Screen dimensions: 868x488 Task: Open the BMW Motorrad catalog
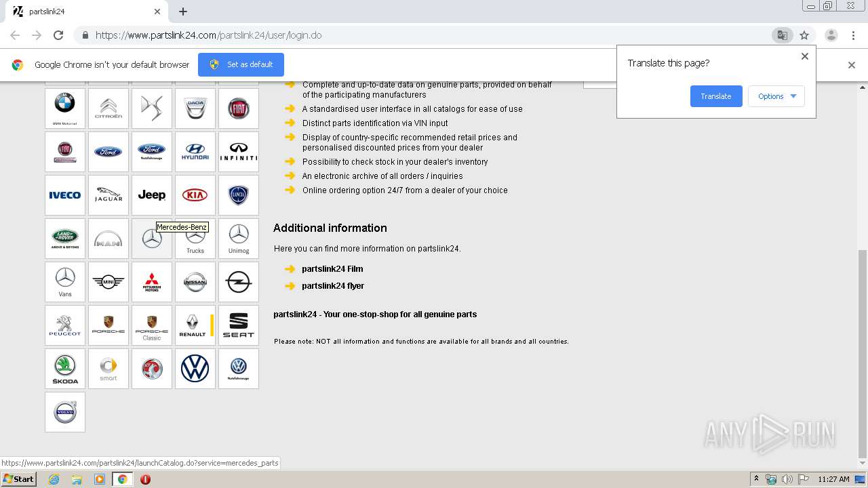pyautogui.click(x=65, y=108)
